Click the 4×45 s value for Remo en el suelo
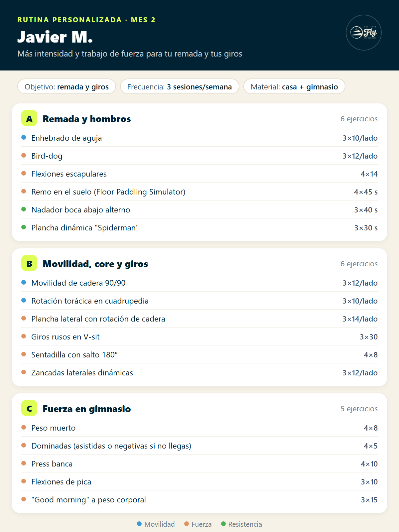The width and height of the screenshot is (399, 532). coord(366,192)
